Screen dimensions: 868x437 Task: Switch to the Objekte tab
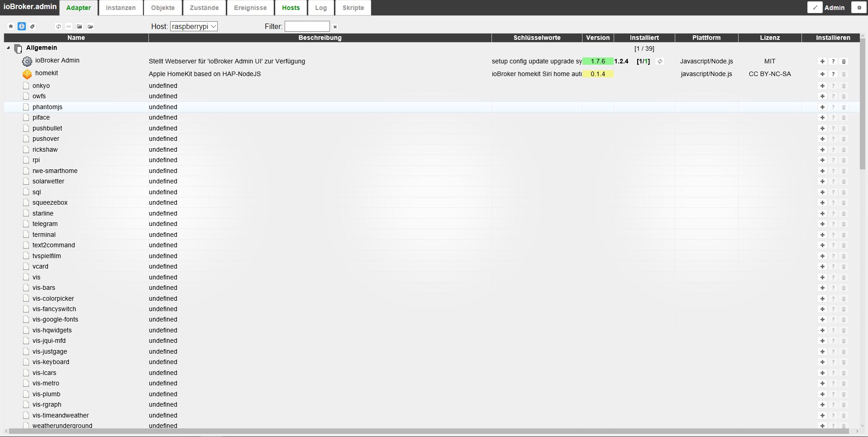(163, 8)
